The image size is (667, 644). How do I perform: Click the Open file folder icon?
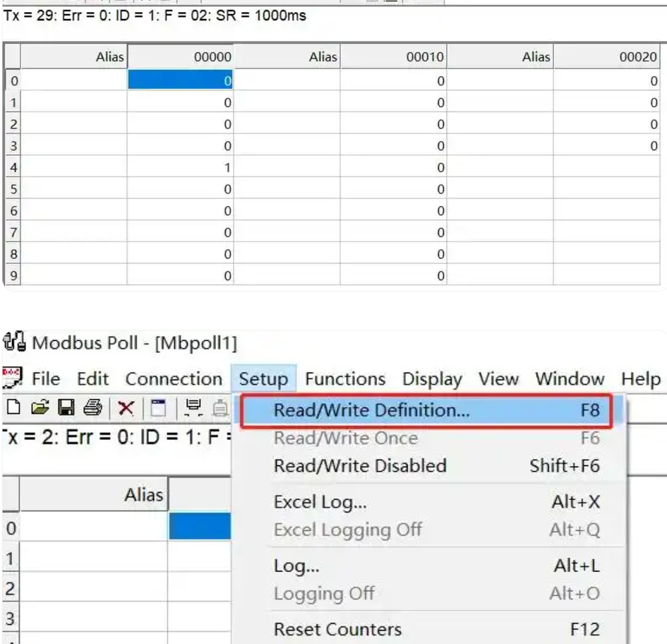click(x=40, y=407)
